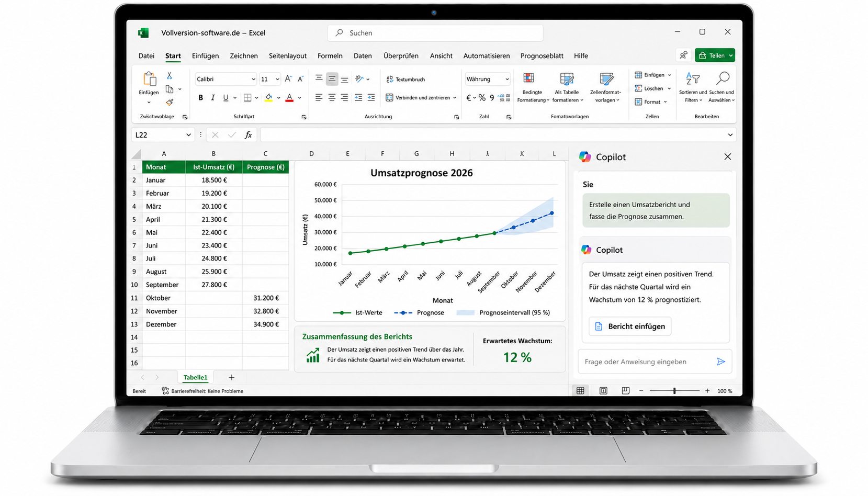The width and height of the screenshot is (868, 496).
Task: Open the Daten tab
Action: 363,55
